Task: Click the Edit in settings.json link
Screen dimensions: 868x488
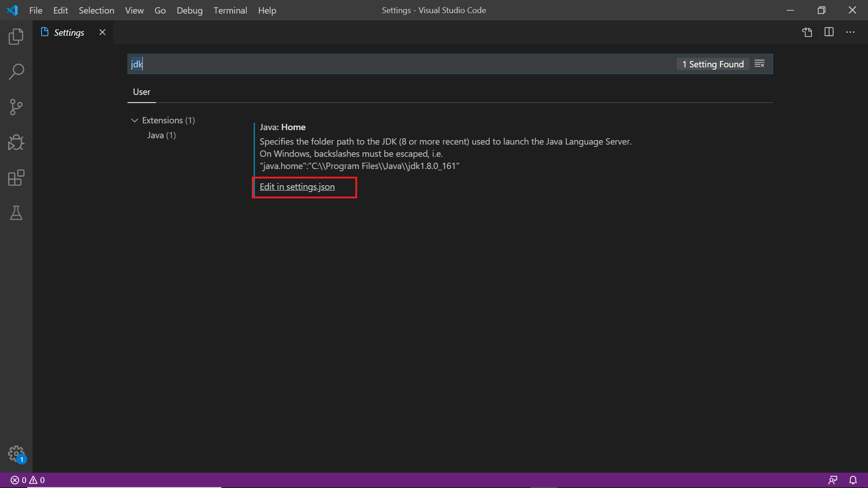Action: (297, 187)
